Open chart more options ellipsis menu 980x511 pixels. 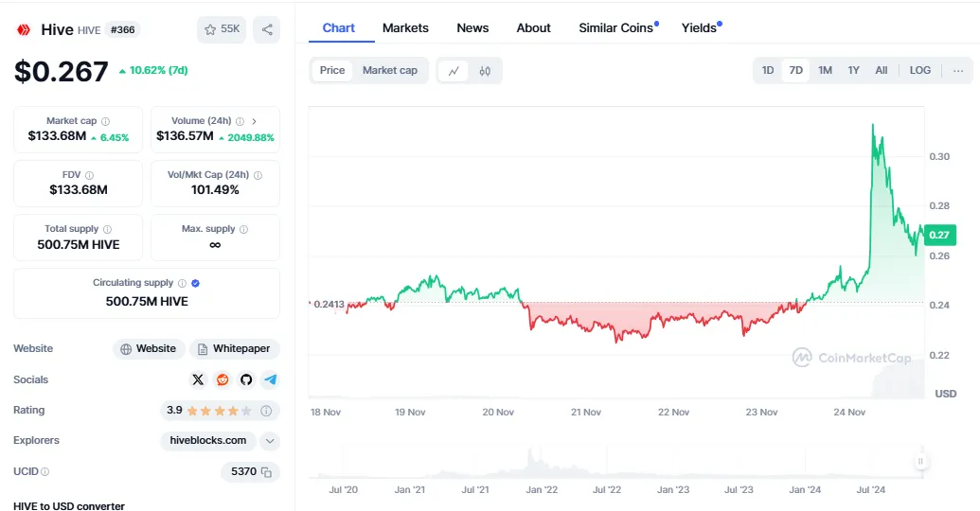(x=958, y=71)
